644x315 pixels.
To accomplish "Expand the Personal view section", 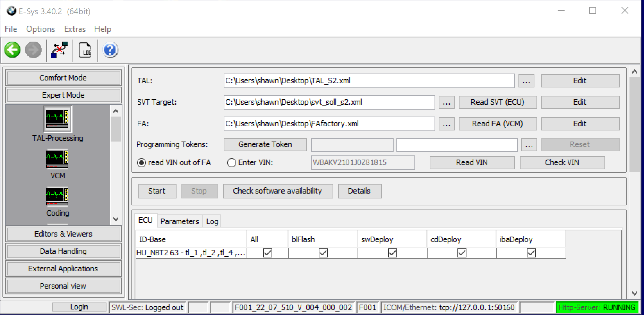I will [x=63, y=286].
